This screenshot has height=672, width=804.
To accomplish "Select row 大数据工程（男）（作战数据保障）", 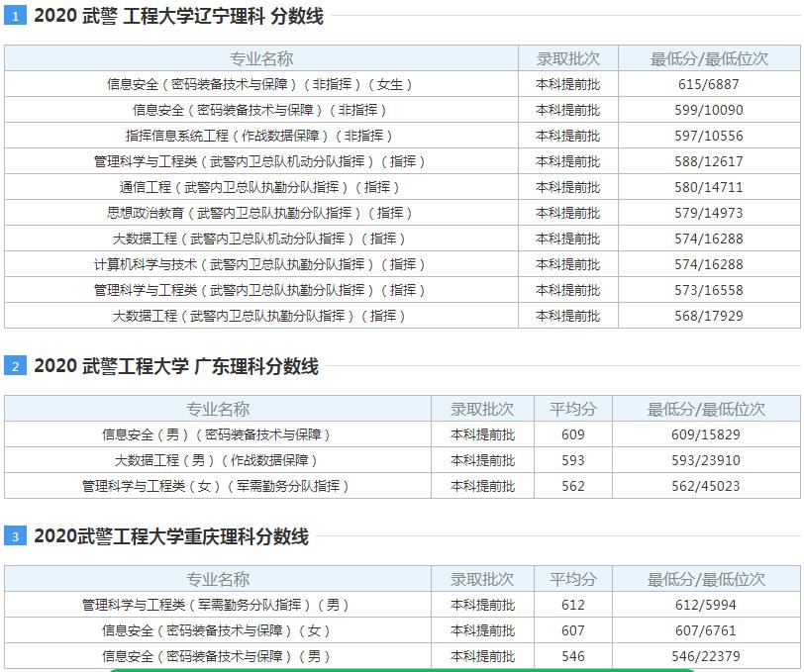I will pos(402,460).
